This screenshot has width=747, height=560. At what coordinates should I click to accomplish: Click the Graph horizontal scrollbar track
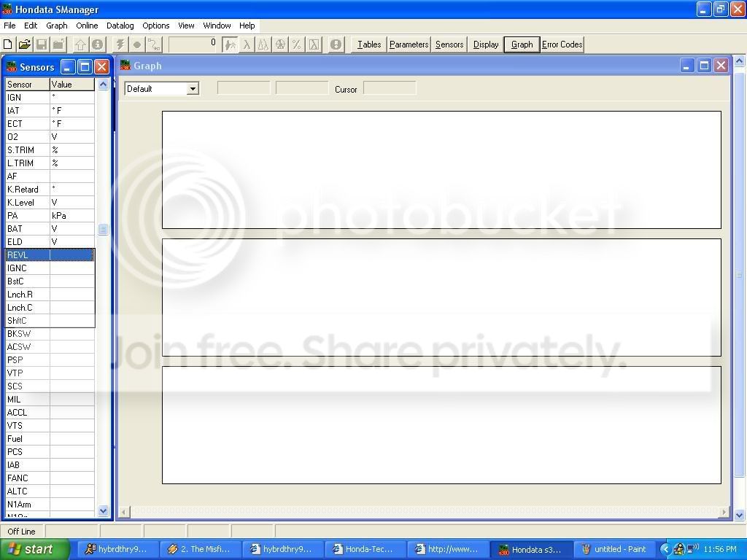423,513
